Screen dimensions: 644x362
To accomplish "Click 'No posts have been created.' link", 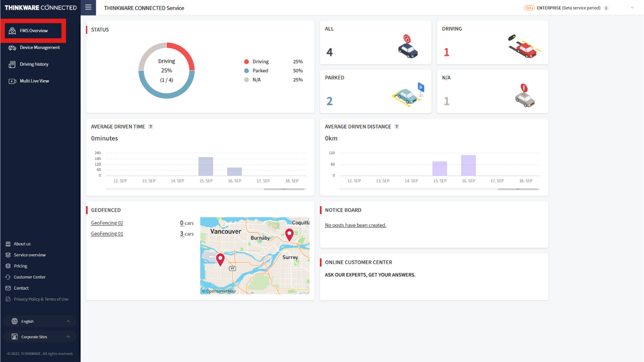I will (355, 225).
